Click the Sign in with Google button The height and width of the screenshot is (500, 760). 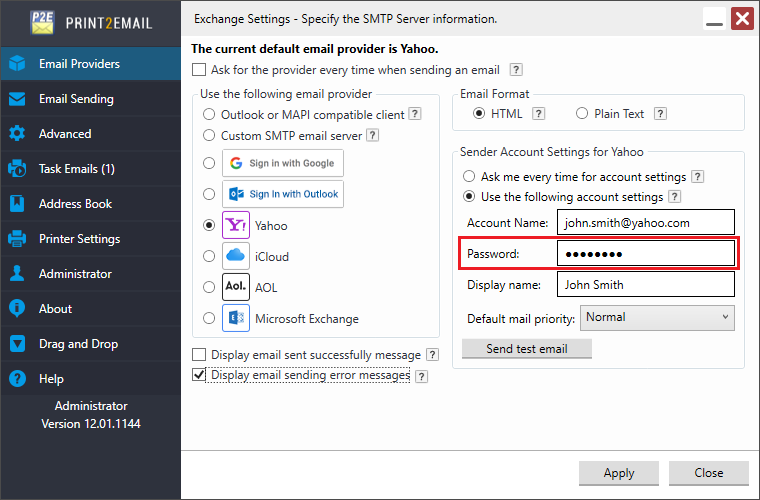click(x=283, y=163)
